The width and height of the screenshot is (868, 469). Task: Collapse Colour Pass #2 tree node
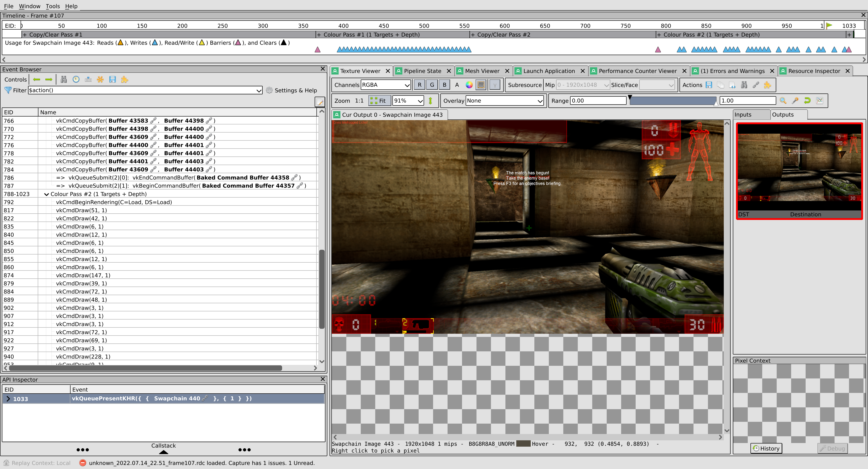(x=47, y=194)
